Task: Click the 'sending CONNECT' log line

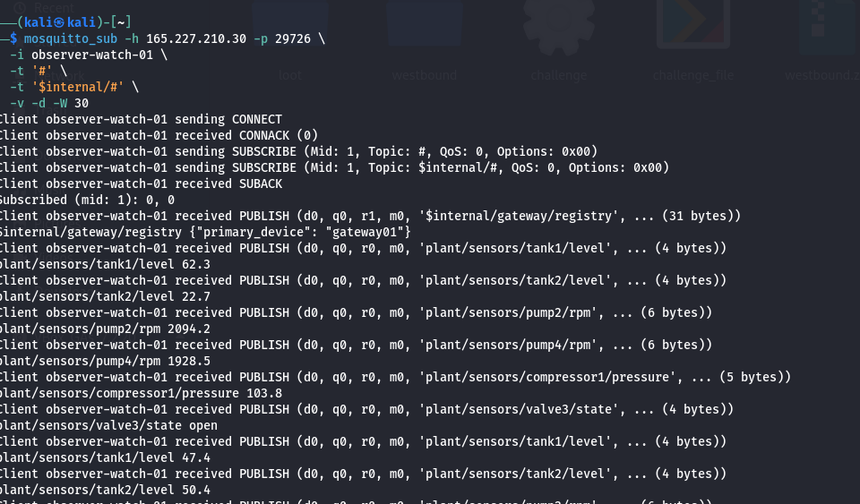Action: pos(141,119)
